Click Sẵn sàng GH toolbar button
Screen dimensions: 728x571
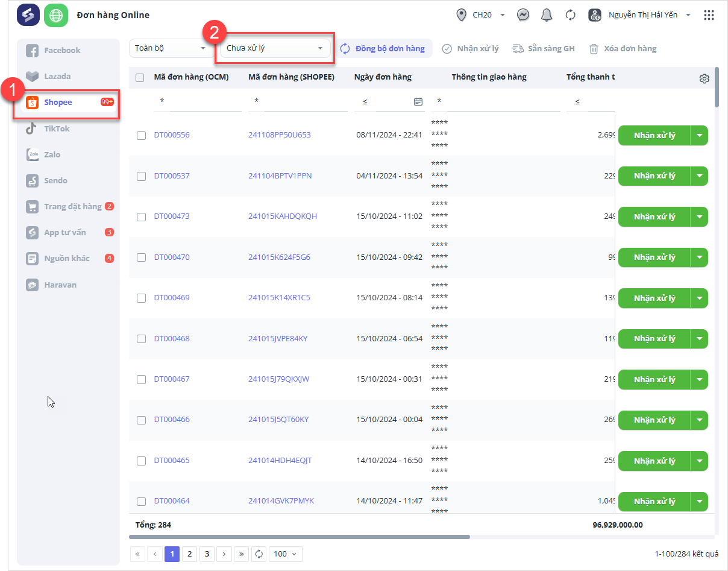pyautogui.click(x=544, y=48)
